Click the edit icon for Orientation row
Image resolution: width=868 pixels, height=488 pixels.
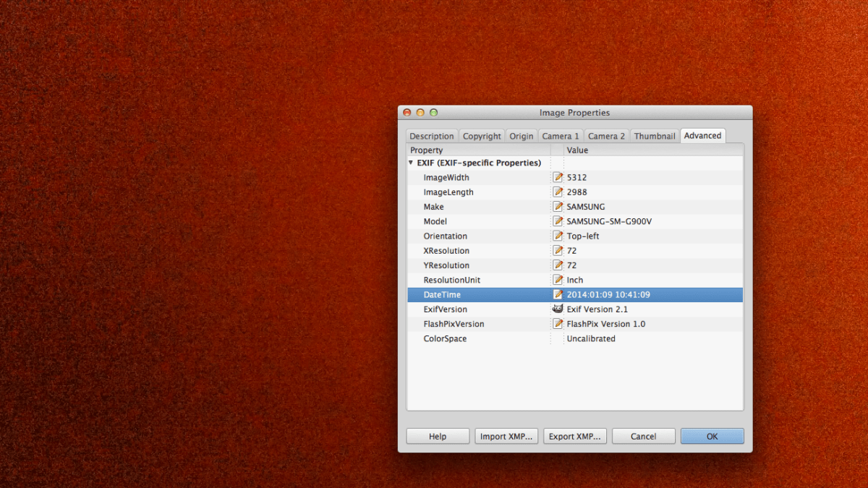tap(558, 236)
